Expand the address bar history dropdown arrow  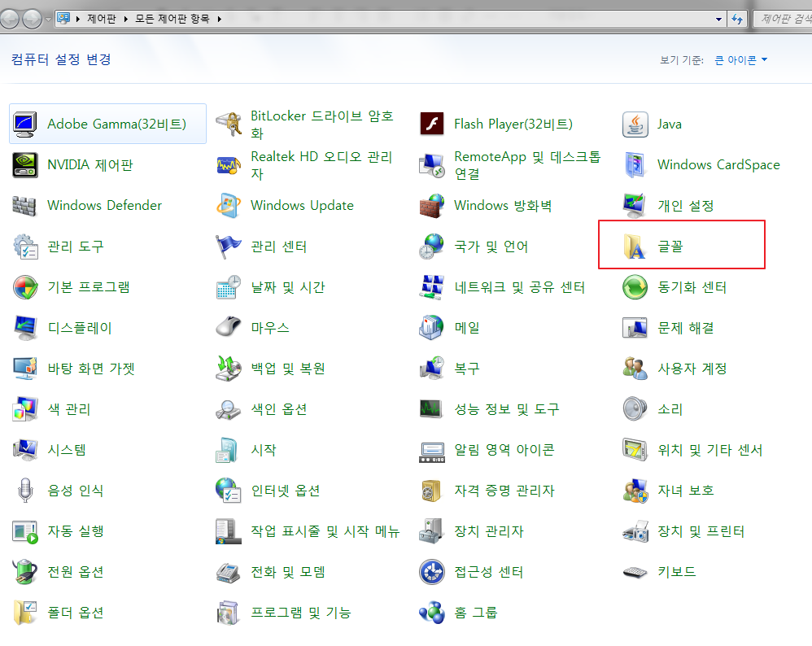tap(718, 20)
